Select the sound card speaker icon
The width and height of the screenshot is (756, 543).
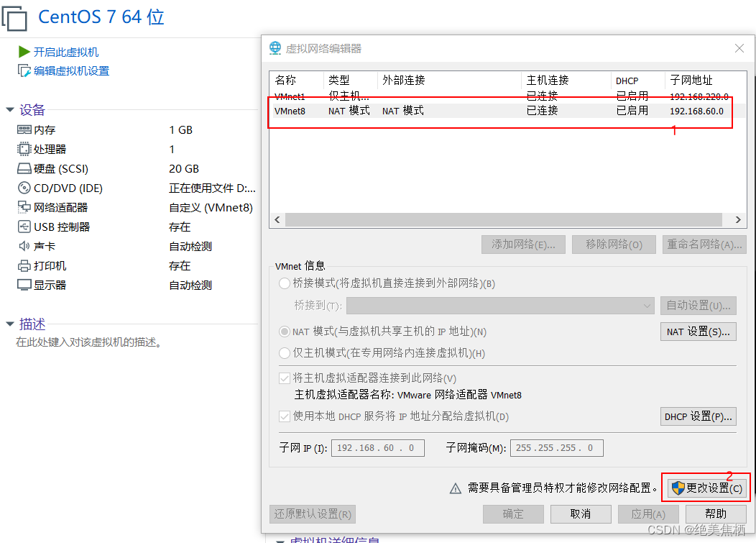click(x=24, y=246)
